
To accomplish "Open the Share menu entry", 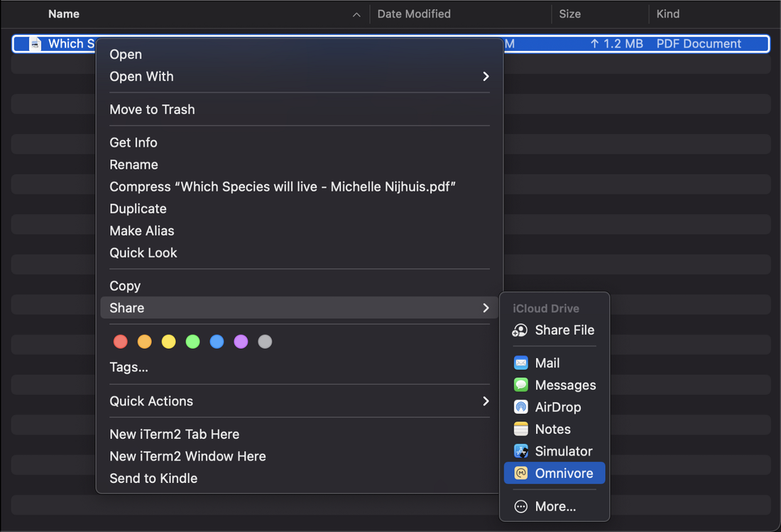I will 300,308.
